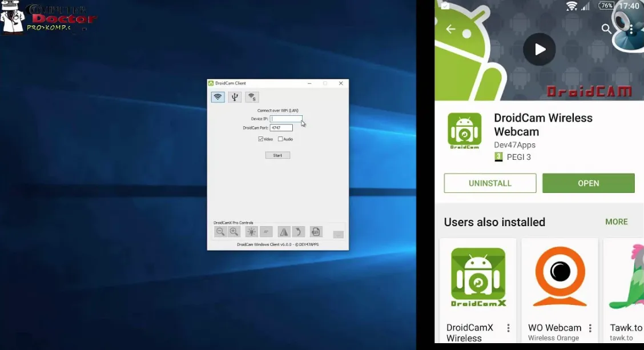Click the zoom in magnifier icon
The image size is (644, 350).
pyautogui.click(x=234, y=232)
